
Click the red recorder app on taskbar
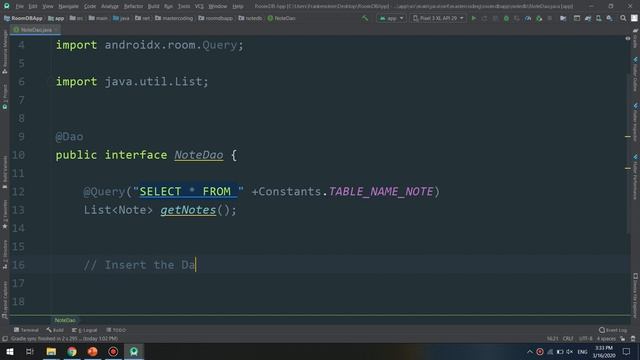[x=113, y=351]
